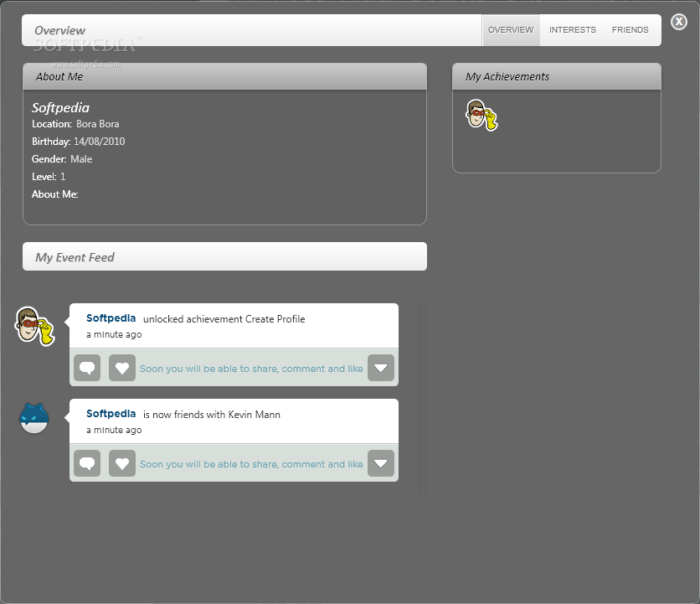Click 'a minute ago' under Create Profile event
This screenshot has height=604, width=700.
point(114,334)
